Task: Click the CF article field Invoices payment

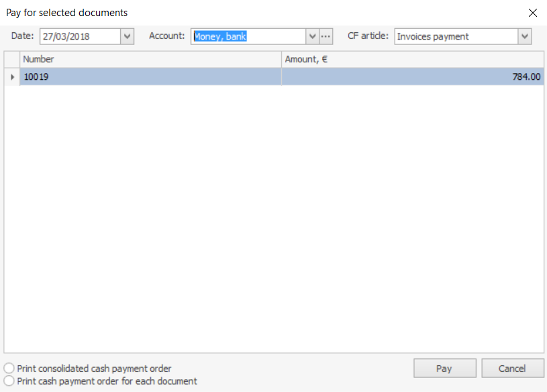Action: 455,36
